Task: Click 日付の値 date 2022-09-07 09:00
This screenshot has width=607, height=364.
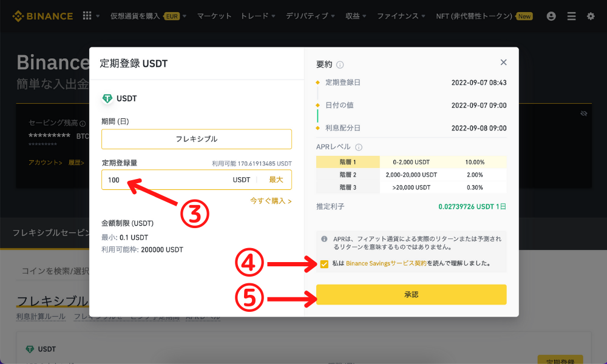Action: (479, 105)
